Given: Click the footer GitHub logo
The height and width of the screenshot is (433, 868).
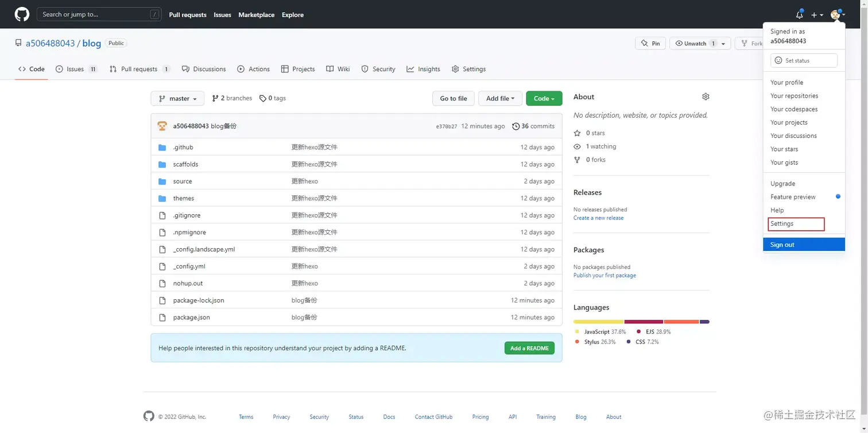Looking at the screenshot, I should 149,416.
